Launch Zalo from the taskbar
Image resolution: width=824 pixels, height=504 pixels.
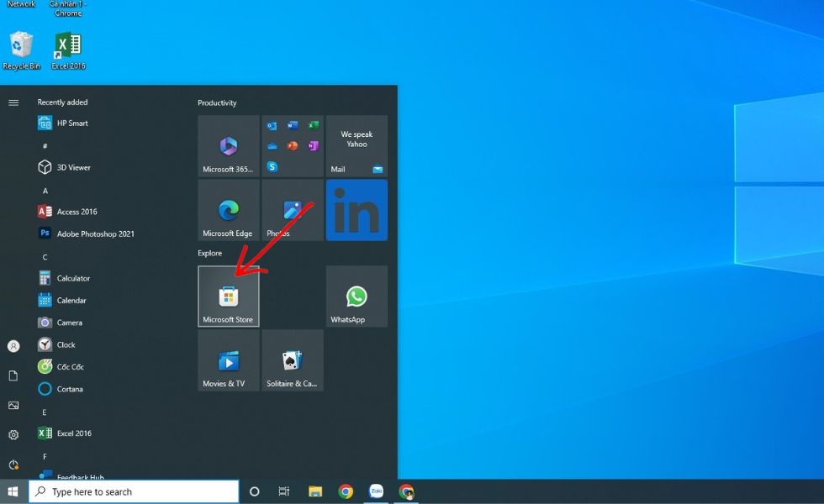click(376, 491)
